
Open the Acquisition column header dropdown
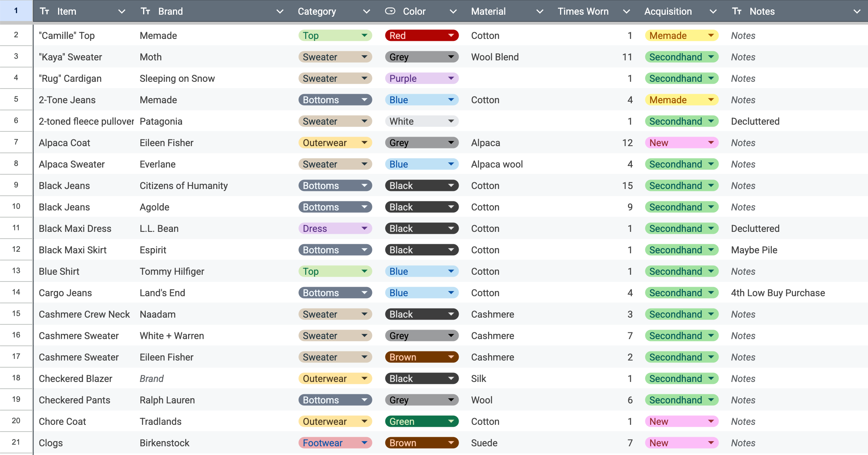pos(713,12)
